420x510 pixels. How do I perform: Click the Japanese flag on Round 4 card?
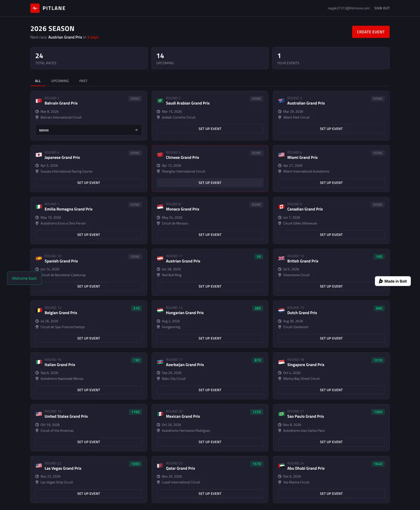pyautogui.click(x=39, y=155)
